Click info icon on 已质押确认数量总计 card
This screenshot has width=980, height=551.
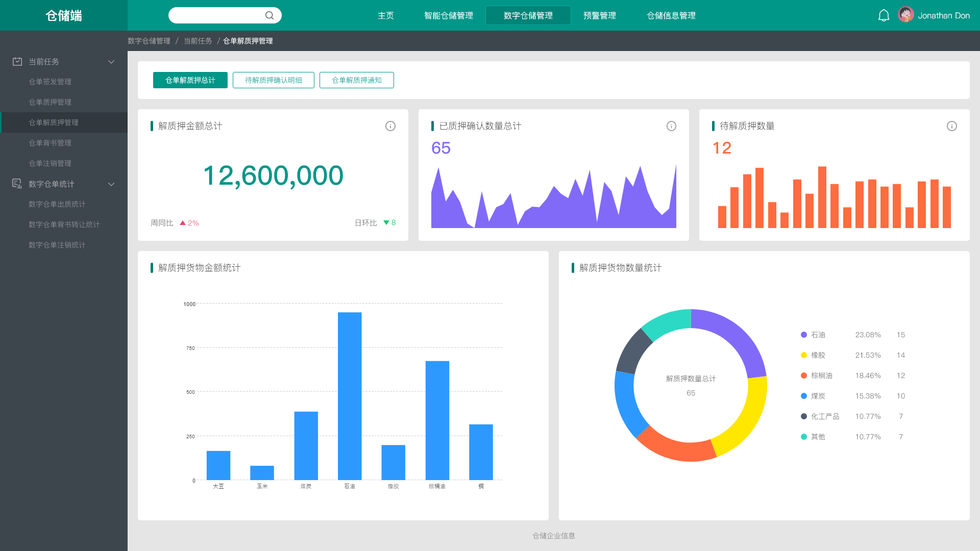671,126
